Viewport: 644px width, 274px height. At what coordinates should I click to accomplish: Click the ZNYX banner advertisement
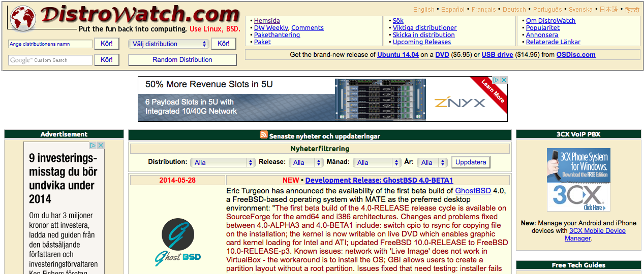(x=322, y=99)
